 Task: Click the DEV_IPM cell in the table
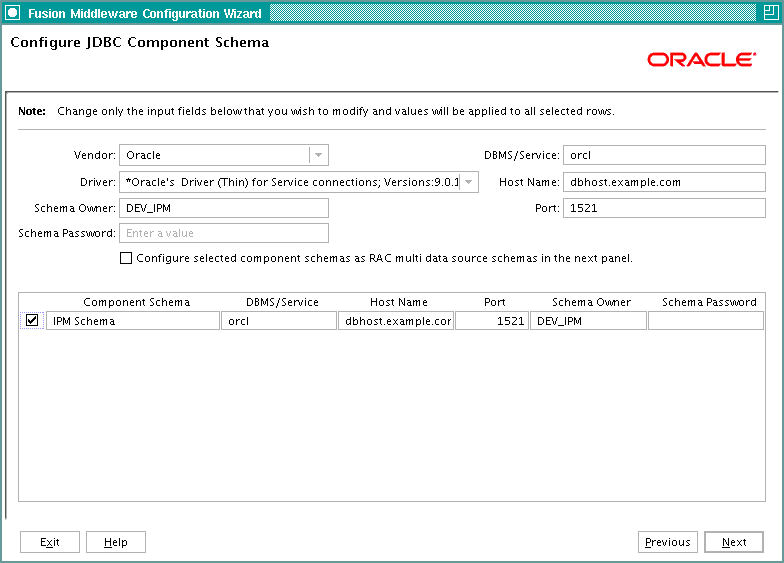coord(588,321)
